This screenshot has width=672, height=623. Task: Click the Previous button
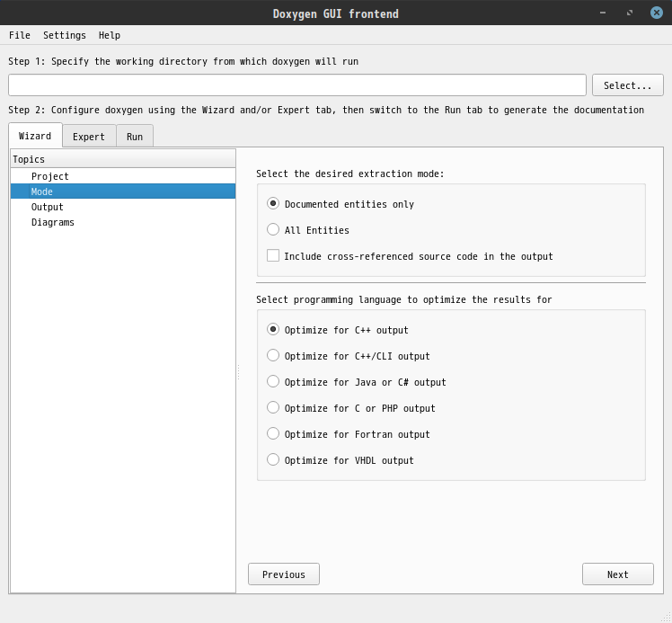coord(284,574)
